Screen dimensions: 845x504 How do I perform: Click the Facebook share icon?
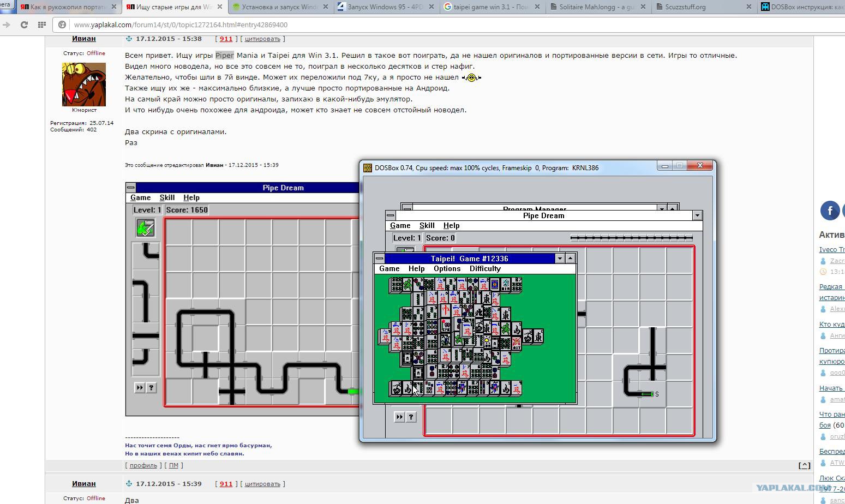[x=830, y=211]
